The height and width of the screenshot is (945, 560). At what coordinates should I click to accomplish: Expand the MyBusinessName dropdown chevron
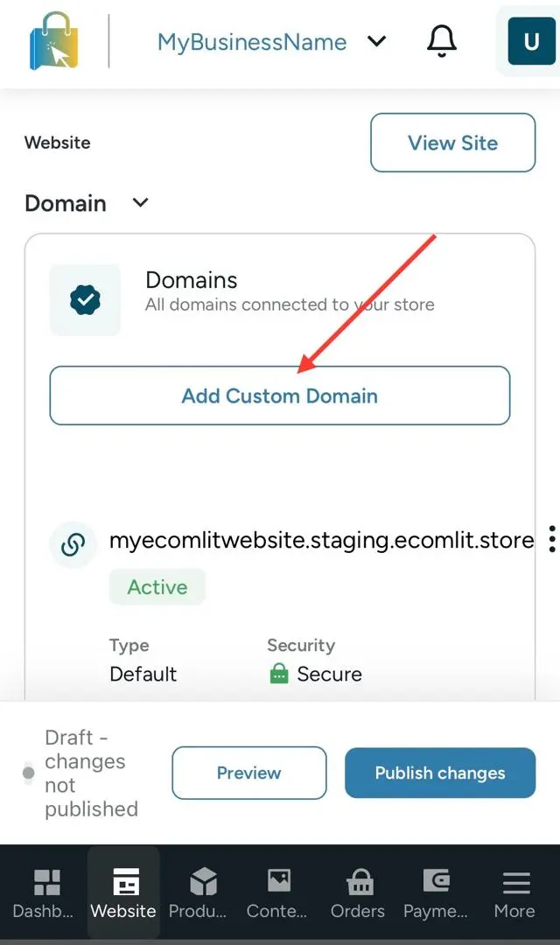[x=377, y=42]
